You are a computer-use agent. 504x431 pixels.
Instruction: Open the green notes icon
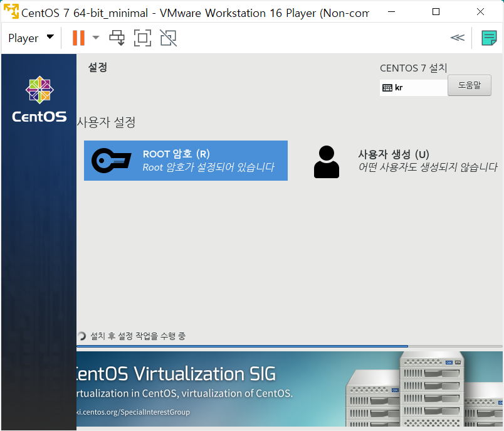[x=489, y=38]
